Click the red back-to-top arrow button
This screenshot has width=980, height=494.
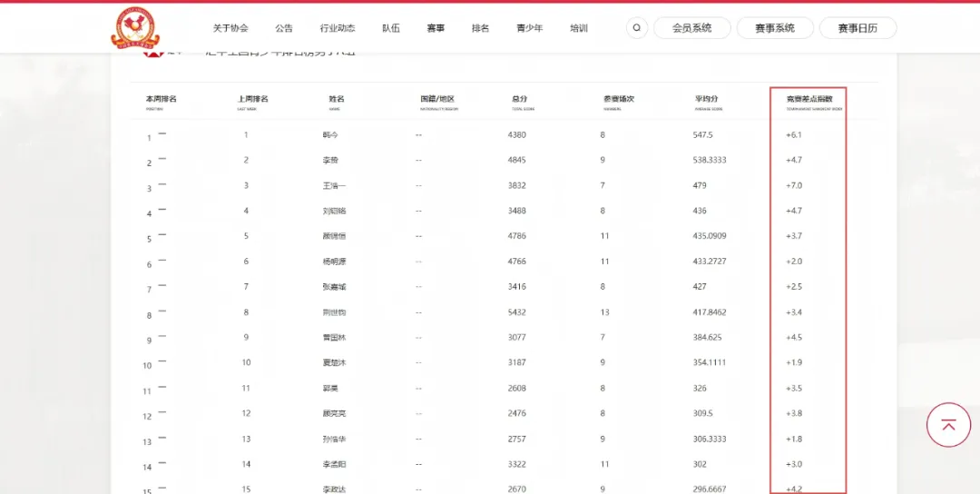coord(948,424)
